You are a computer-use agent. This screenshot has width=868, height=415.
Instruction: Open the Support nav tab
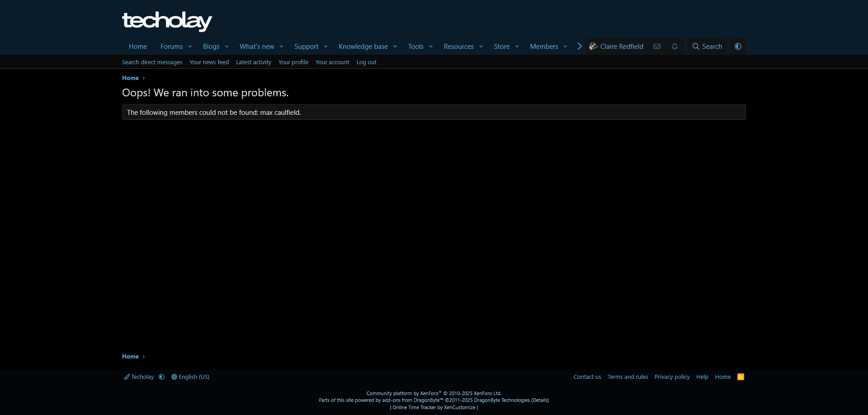click(307, 47)
